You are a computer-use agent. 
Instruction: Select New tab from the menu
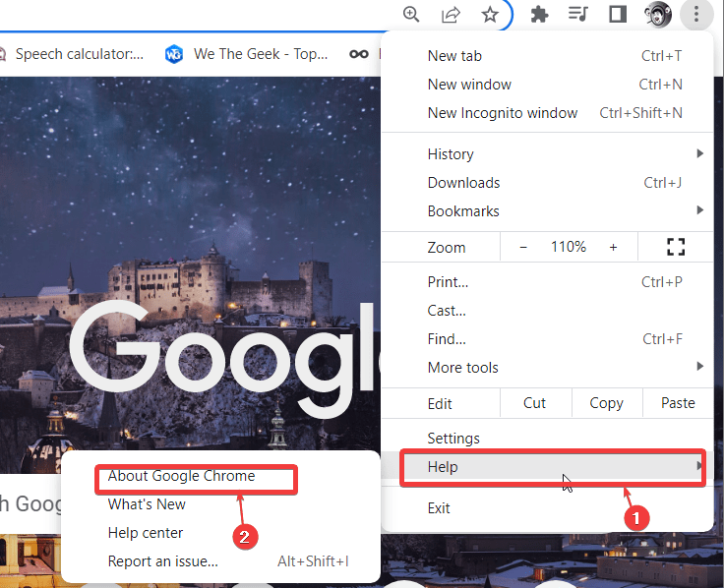tap(547, 56)
